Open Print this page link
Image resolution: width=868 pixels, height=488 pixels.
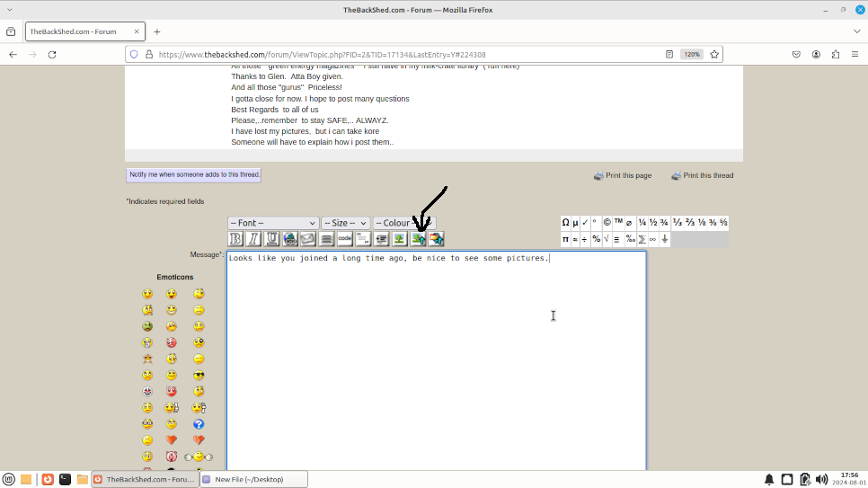coord(628,176)
